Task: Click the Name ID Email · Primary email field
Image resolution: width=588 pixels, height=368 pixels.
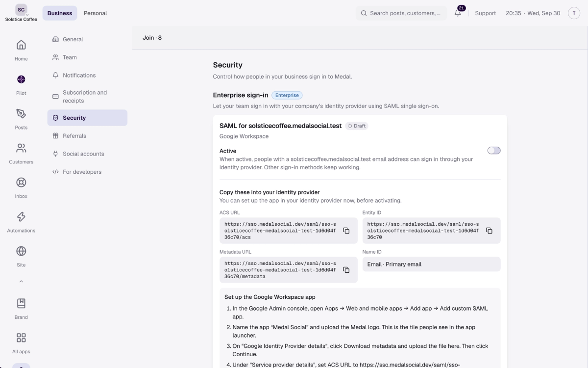Action: pyautogui.click(x=432, y=264)
